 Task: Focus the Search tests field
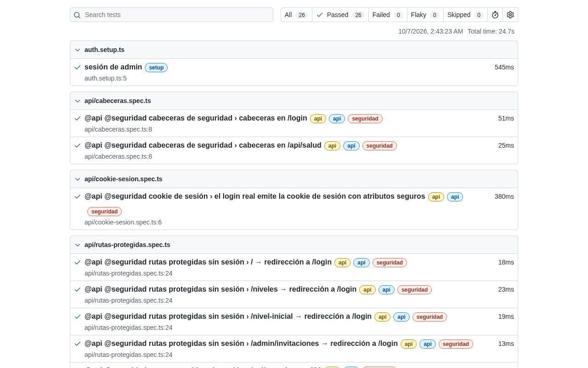(x=171, y=15)
